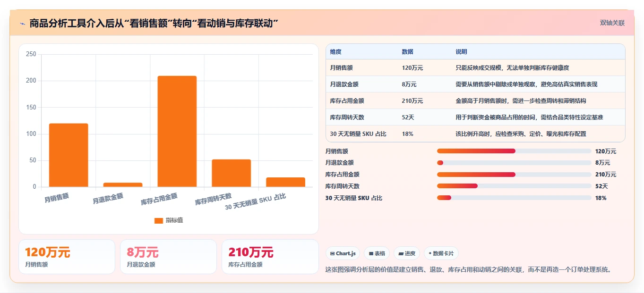Click the 52天 value in table
The width and height of the screenshot is (644, 293).
[408, 117]
